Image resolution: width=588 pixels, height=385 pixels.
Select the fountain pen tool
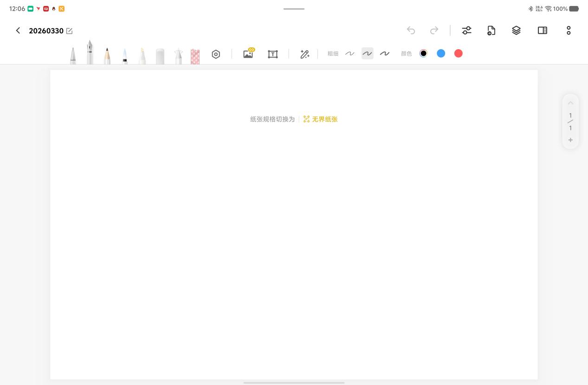coord(90,53)
